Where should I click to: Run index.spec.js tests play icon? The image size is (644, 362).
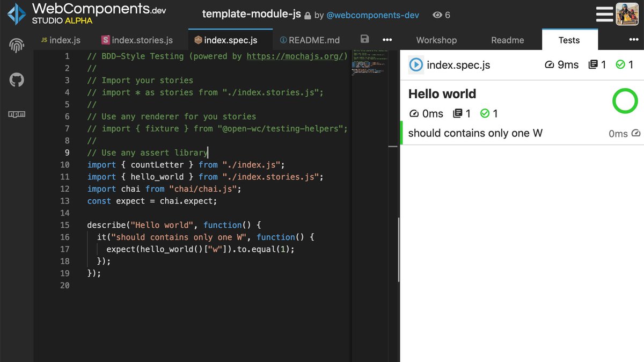point(416,65)
